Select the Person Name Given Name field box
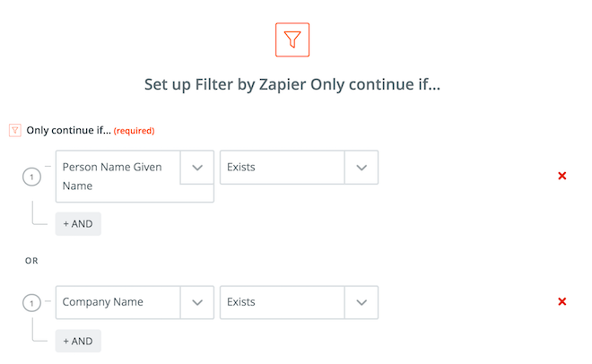The width and height of the screenshot is (592, 364). (x=118, y=176)
